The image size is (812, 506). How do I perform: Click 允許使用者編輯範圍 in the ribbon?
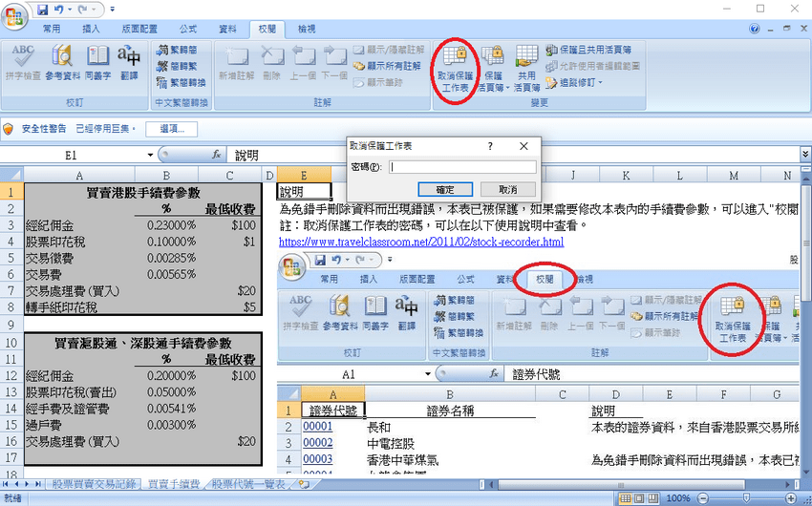[x=593, y=66]
